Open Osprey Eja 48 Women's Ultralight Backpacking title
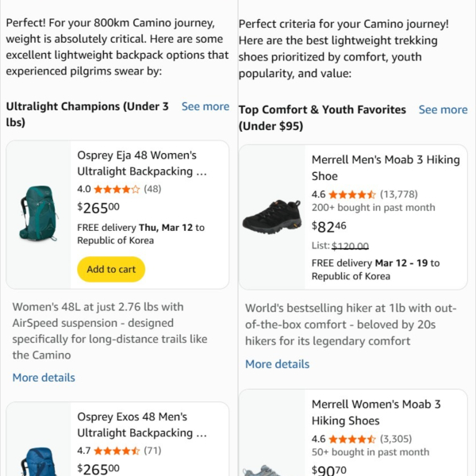476x476 pixels. [x=142, y=163]
